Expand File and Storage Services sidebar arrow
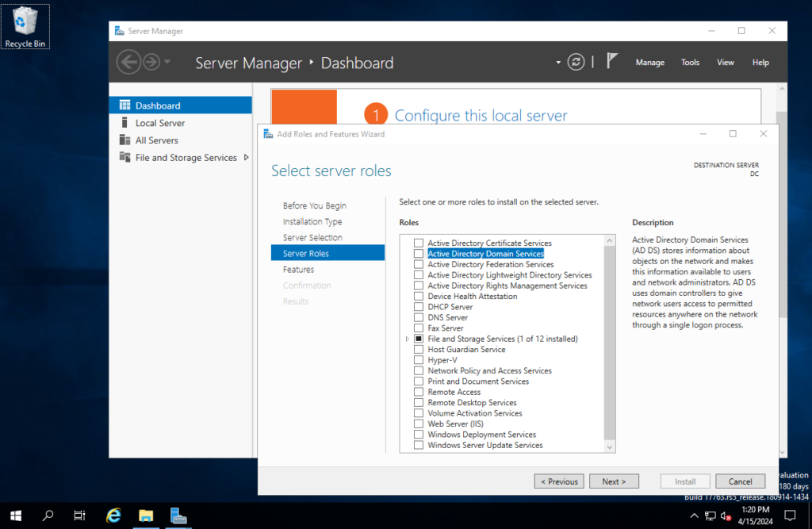The height and width of the screenshot is (529, 812). click(x=246, y=157)
